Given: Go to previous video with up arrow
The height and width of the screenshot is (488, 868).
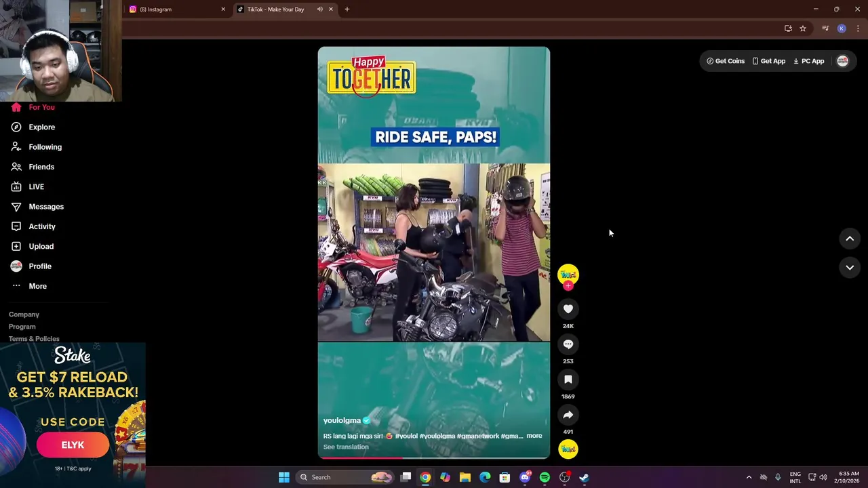Looking at the screenshot, I should click(850, 239).
